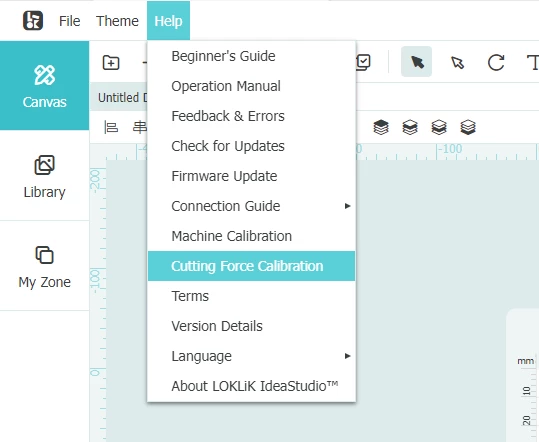Click the align horizontal center icon
539x442 pixels.
click(x=140, y=128)
